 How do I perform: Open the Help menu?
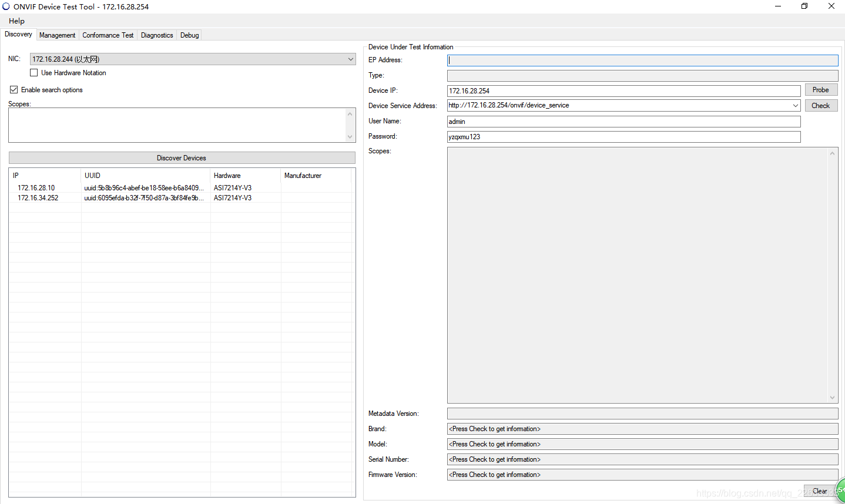(16, 21)
